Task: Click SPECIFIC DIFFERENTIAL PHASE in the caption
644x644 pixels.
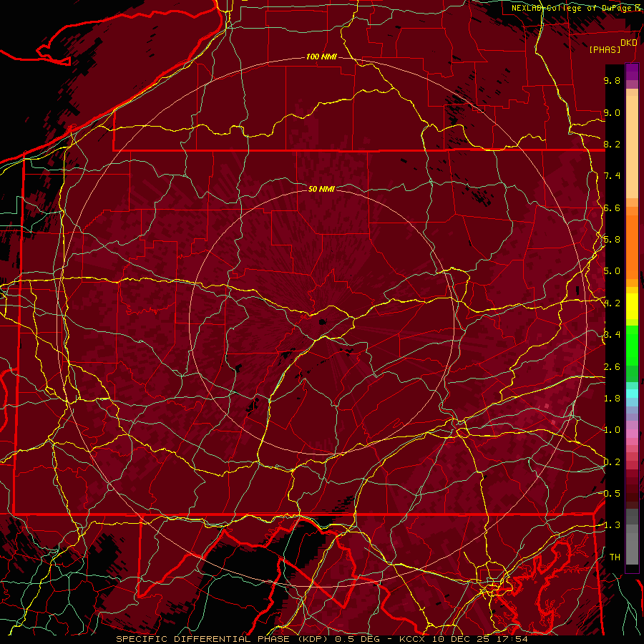Action: coord(205,639)
